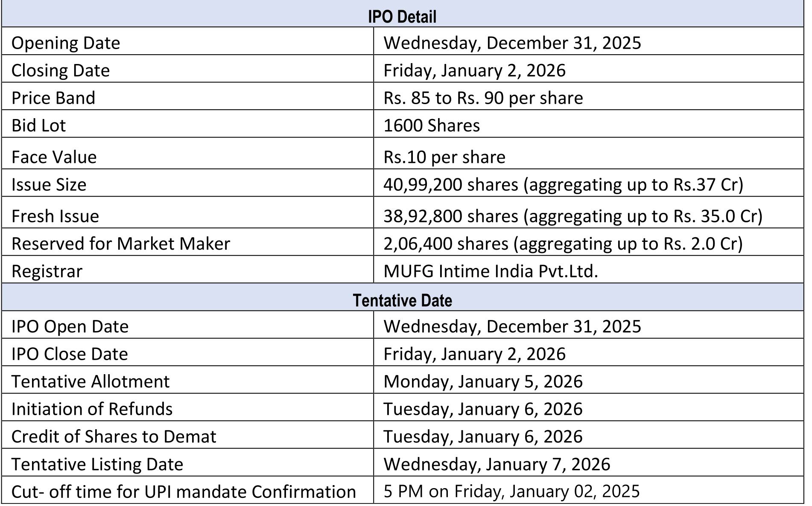Select the UPI mandate cut-off time value
This screenshot has height=506, width=812.
pos(511,491)
